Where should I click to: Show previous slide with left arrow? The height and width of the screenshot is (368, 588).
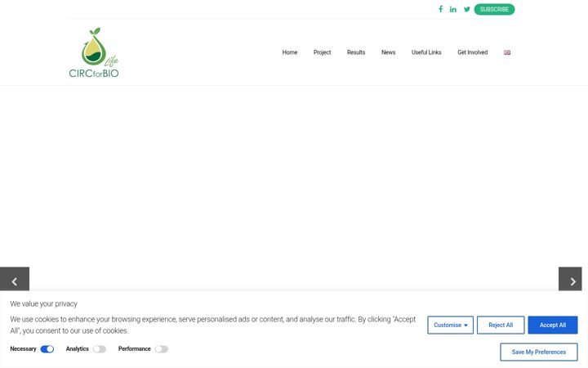click(15, 279)
